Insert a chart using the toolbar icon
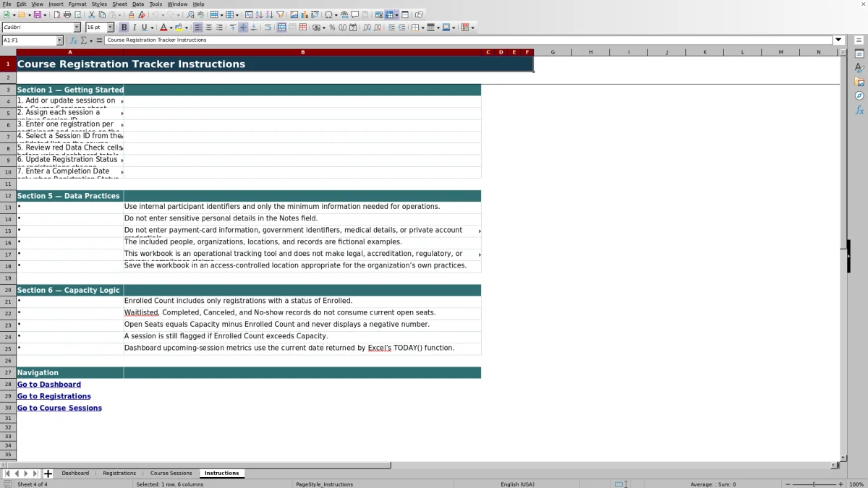The height and width of the screenshot is (488, 868). 305,14
